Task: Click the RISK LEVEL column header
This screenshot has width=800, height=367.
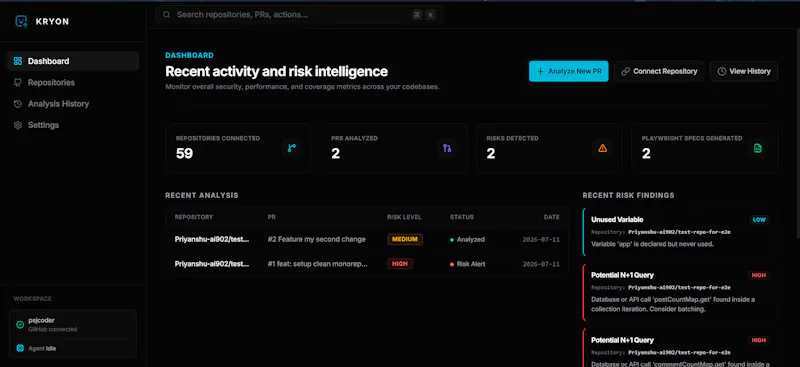Action: pos(404,217)
